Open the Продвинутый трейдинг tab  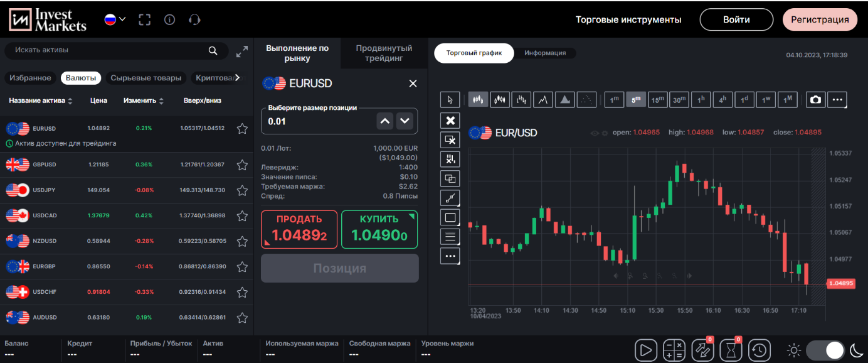(x=383, y=53)
